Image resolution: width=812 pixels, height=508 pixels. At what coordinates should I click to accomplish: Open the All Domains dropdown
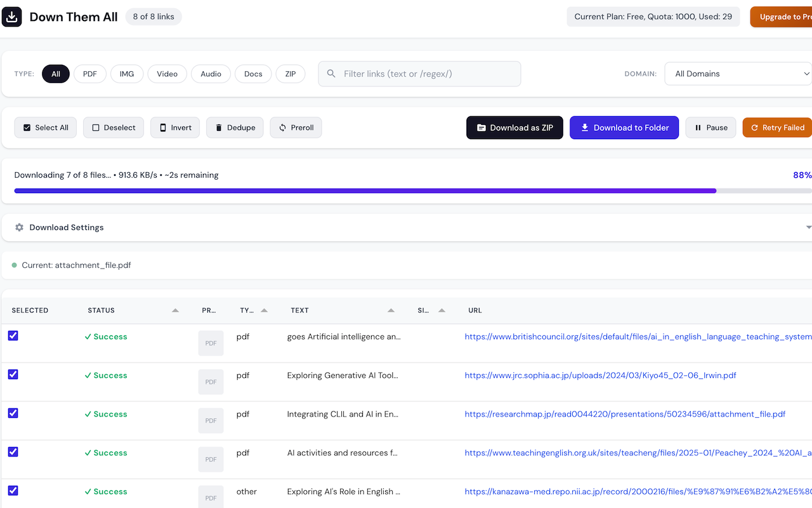pyautogui.click(x=738, y=74)
